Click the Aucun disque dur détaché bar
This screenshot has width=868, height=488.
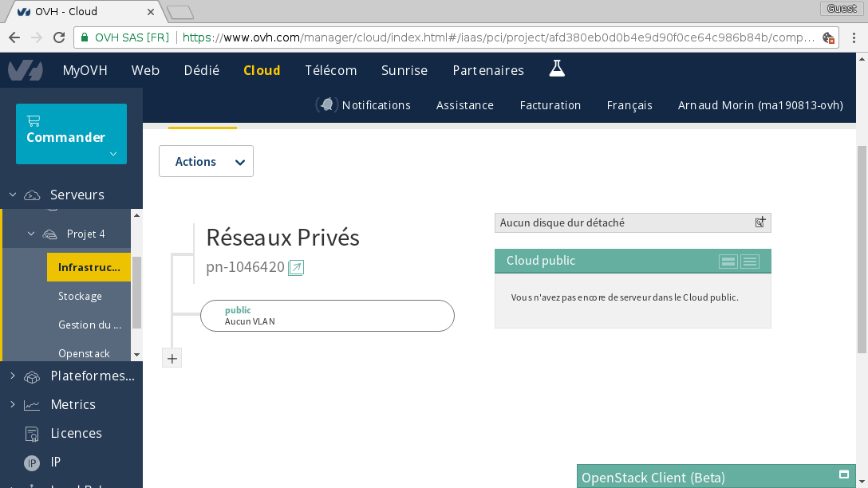(x=633, y=222)
